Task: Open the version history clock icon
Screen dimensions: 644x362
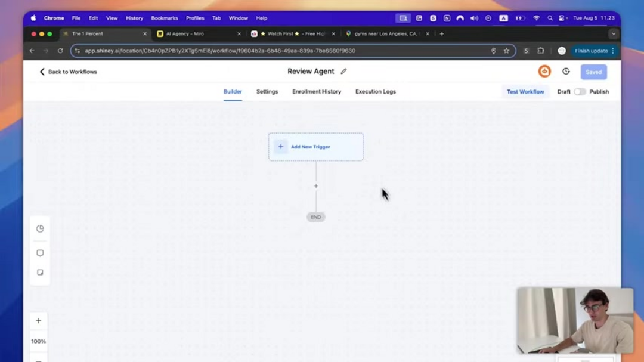Action: click(x=566, y=72)
